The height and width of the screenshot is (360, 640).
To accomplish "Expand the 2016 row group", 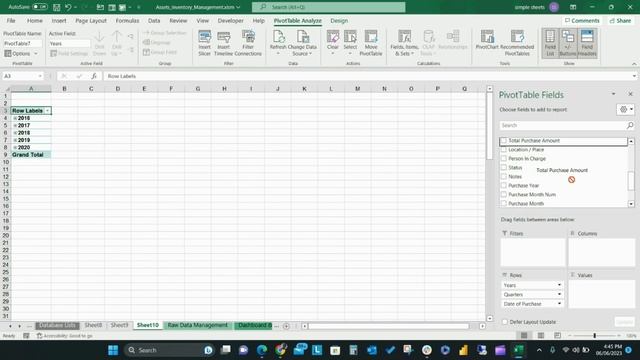I will pos(15,118).
